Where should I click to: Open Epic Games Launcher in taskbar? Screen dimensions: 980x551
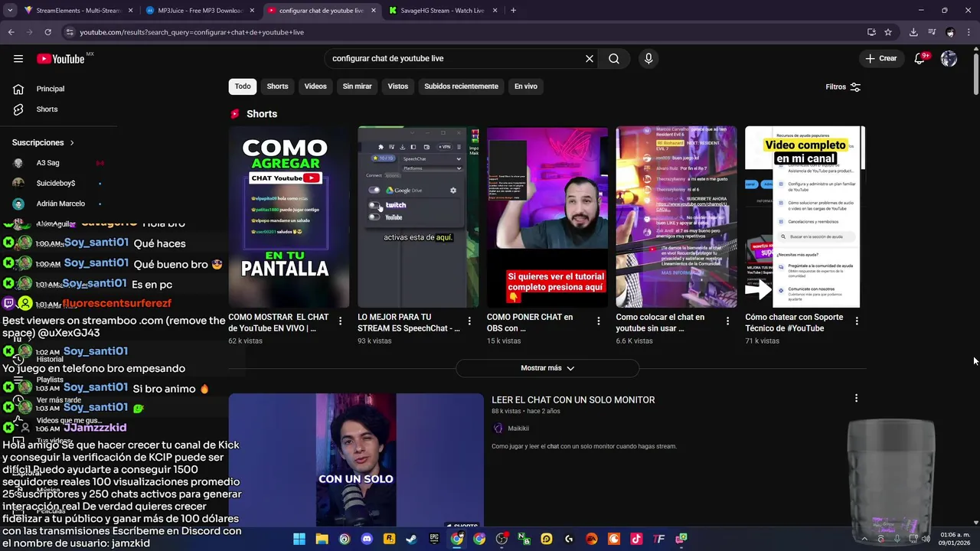434,539
